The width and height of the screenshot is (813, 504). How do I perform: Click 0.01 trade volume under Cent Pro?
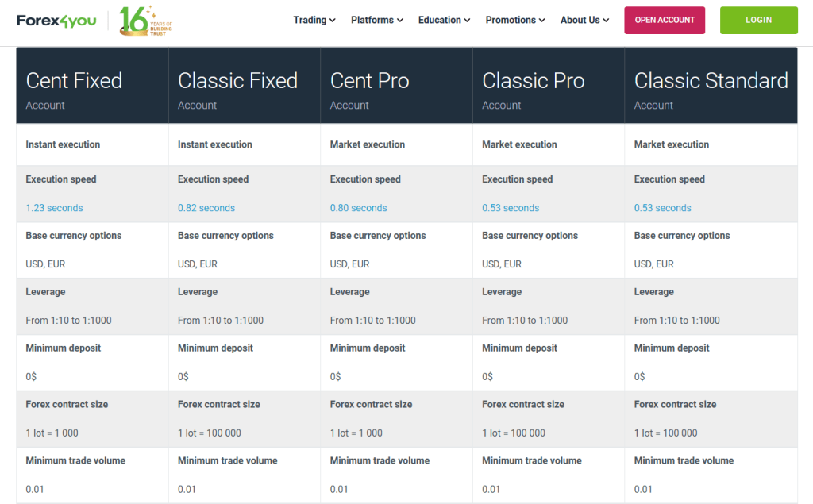click(x=339, y=490)
